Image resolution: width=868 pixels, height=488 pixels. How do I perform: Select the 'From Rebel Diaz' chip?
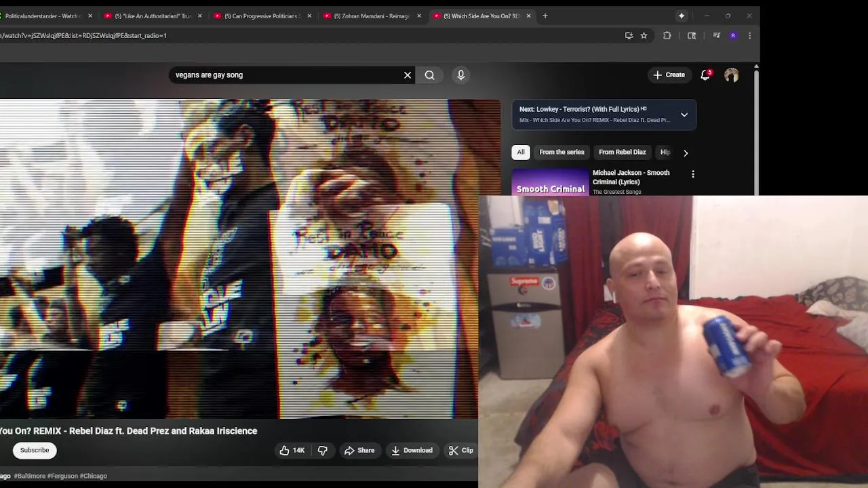[x=623, y=152]
